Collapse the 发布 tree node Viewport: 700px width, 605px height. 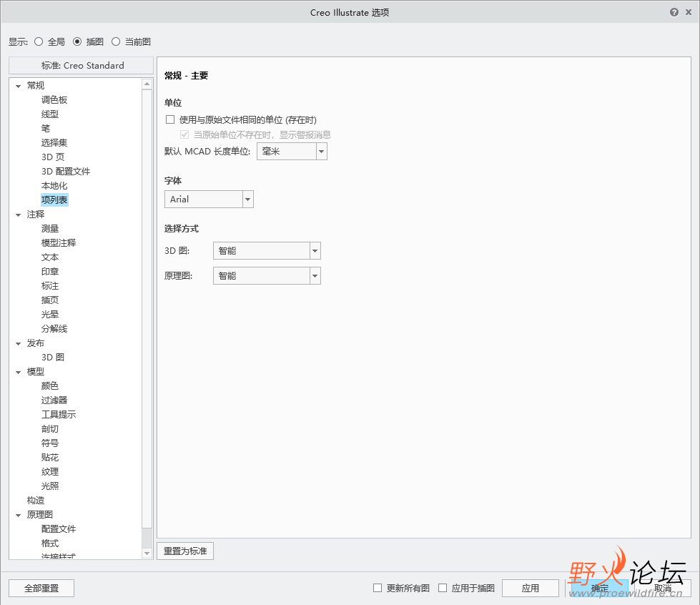coord(19,343)
